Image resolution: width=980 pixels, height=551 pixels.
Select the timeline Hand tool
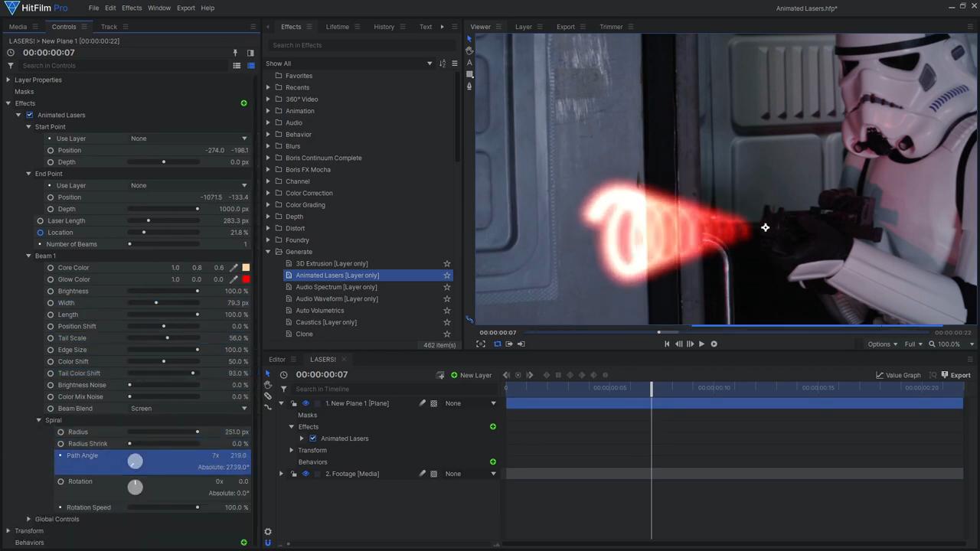[x=267, y=385]
